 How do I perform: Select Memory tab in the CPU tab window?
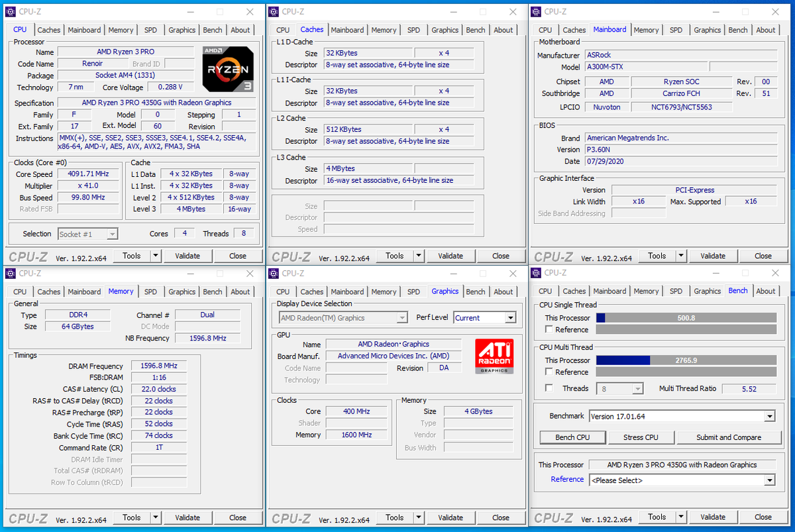[x=121, y=30]
